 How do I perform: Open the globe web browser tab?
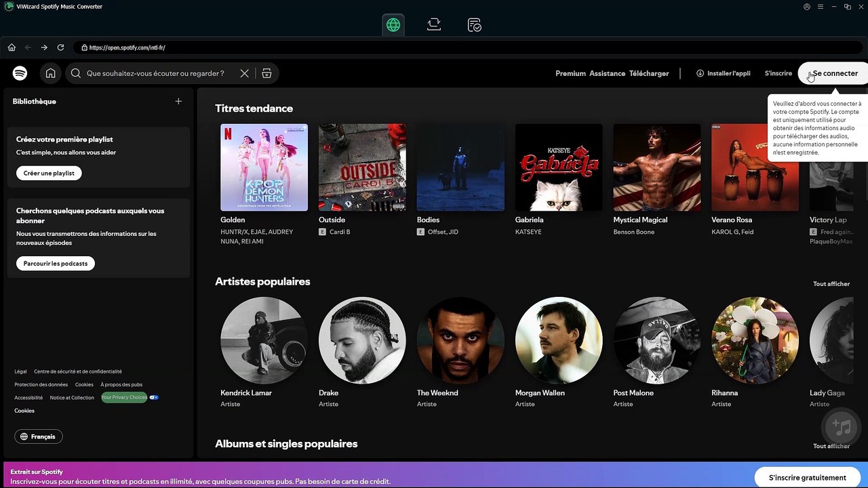pyautogui.click(x=393, y=25)
